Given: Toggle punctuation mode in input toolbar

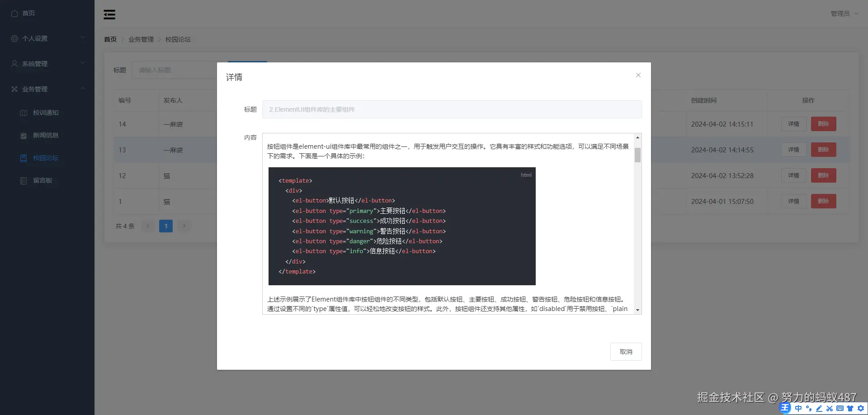Looking at the screenshot, I should coord(809,408).
